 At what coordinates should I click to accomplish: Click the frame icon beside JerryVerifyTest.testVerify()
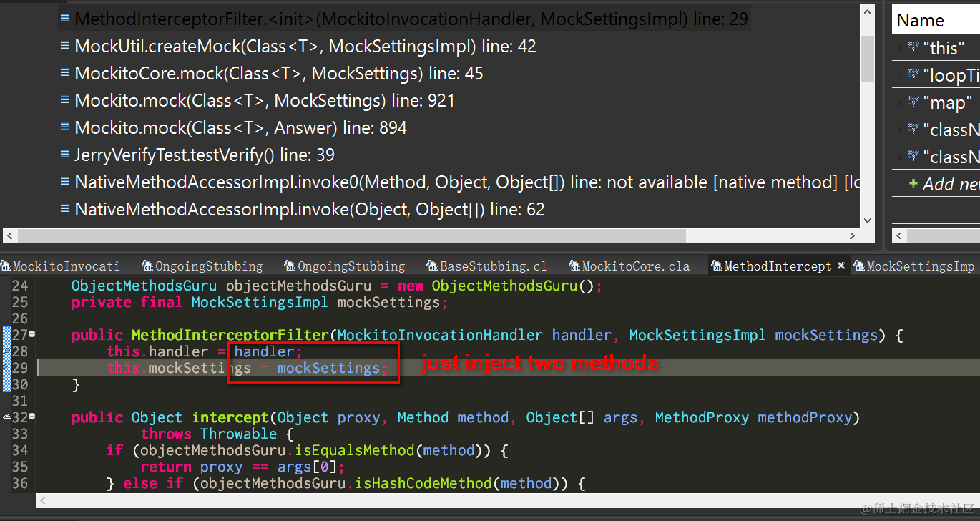(x=65, y=155)
